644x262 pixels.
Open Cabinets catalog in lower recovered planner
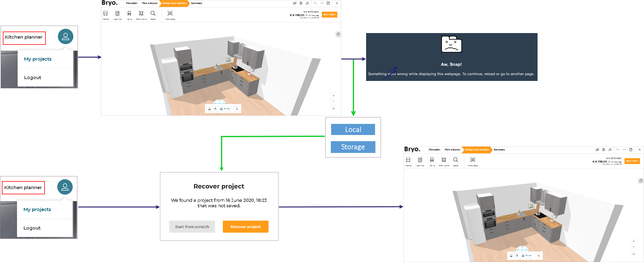408,160
